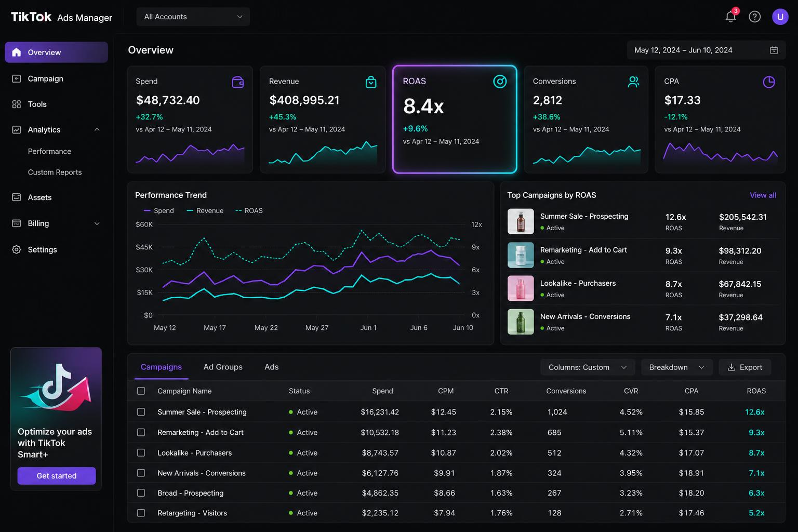This screenshot has height=532, width=798.
Task: Sort by the ROAS column header
Action: pos(756,391)
